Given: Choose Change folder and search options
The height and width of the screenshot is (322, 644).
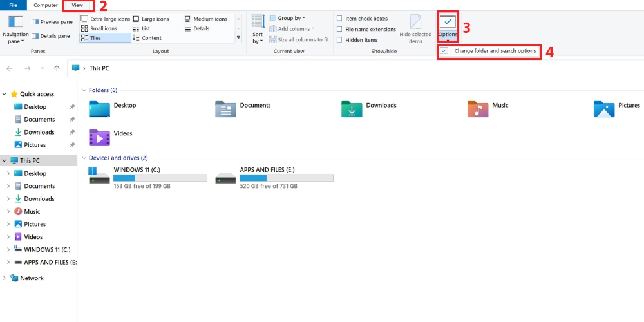Looking at the screenshot, I should (489, 51).
